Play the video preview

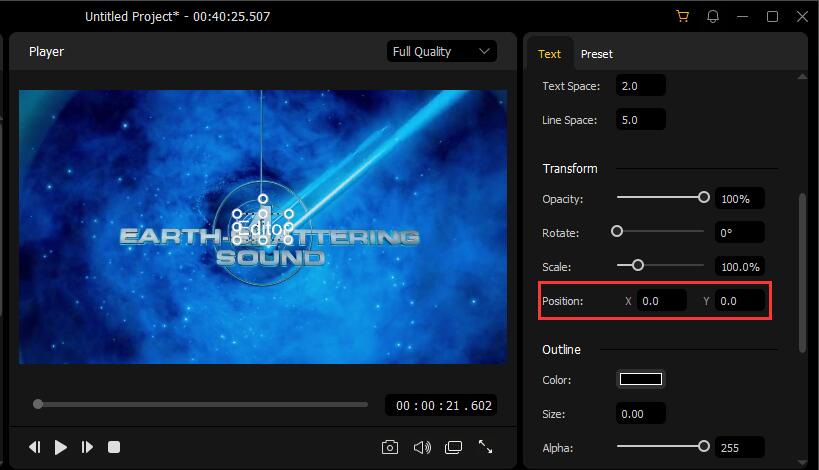point(61,447)
